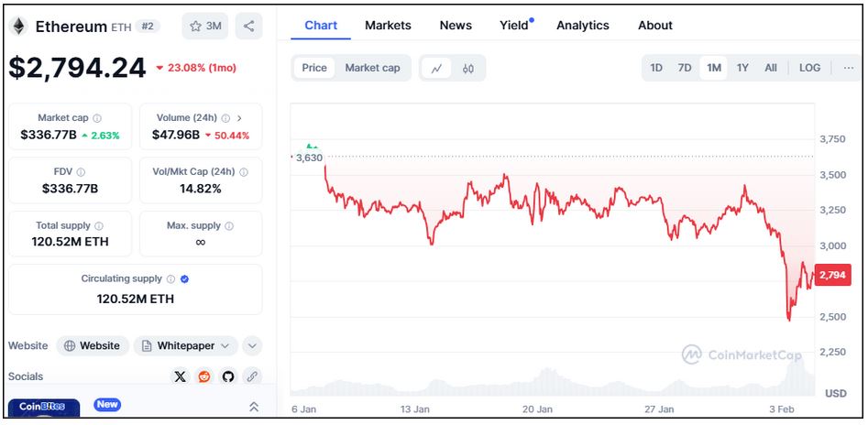Screen dimensions: 868x425
Task: Open Ethereum's GitHub social link
Action: [227, 376]
